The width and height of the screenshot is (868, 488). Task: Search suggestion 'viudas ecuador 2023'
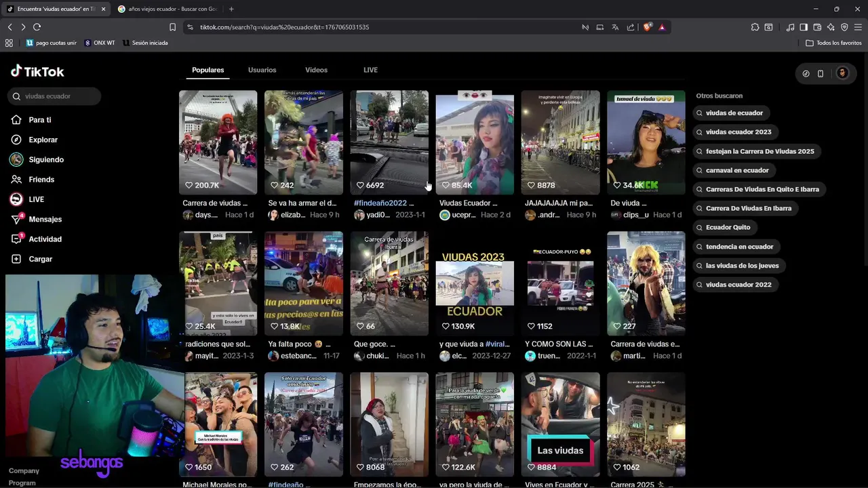(x=736, y=132)
